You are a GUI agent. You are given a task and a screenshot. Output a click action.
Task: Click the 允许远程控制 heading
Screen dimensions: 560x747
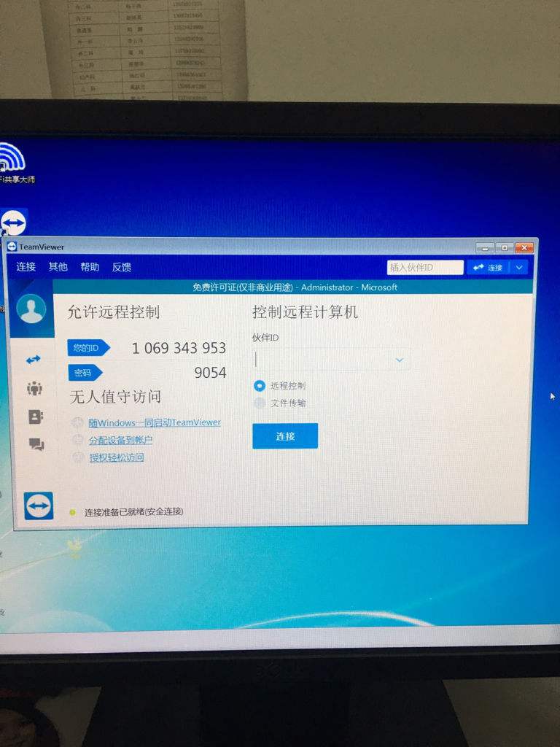coord(114,312)
